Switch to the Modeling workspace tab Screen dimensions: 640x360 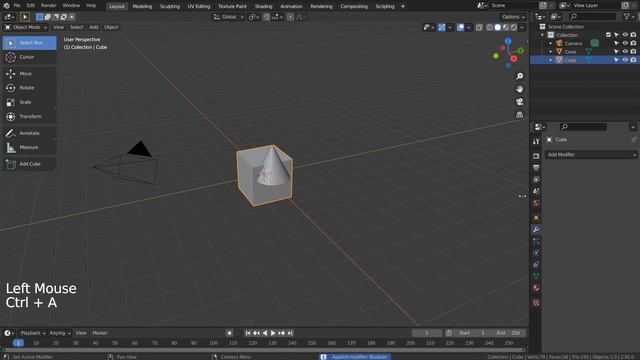142,7
